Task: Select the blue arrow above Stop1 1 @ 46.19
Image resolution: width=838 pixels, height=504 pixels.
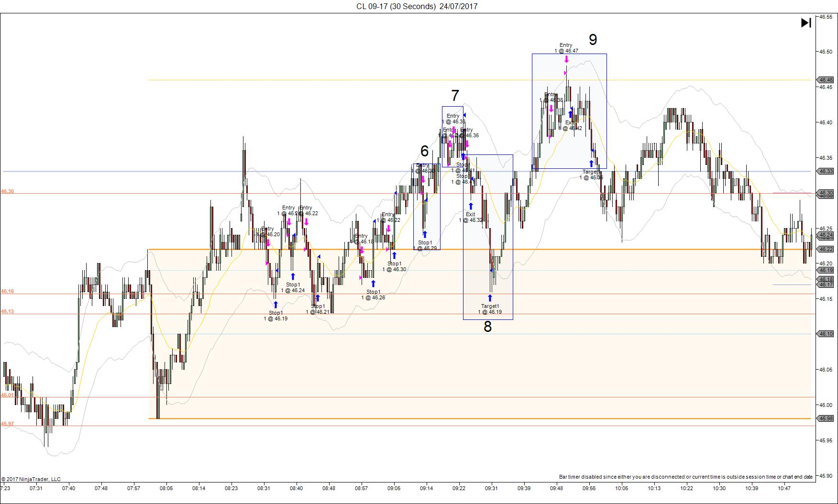Action: coord(276,305)
